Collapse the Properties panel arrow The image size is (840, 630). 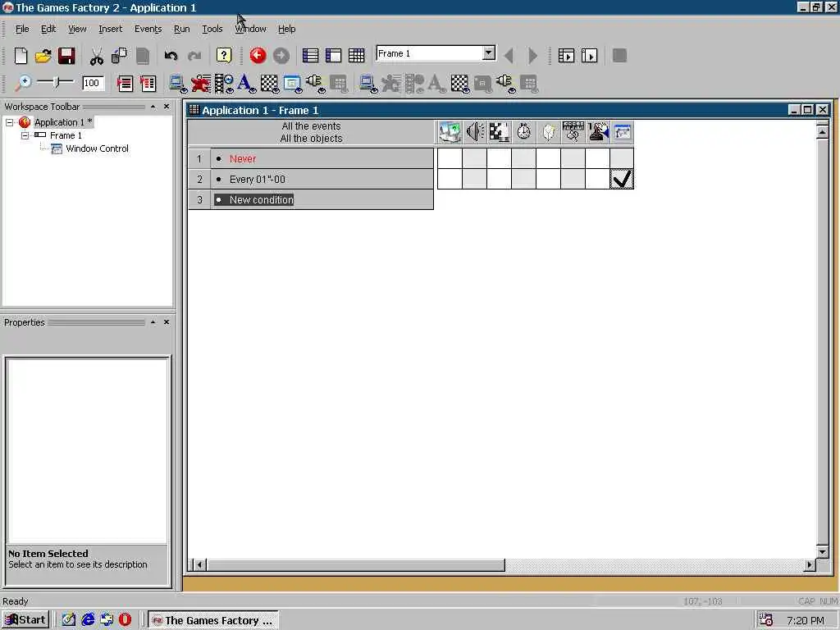(153, 322)
